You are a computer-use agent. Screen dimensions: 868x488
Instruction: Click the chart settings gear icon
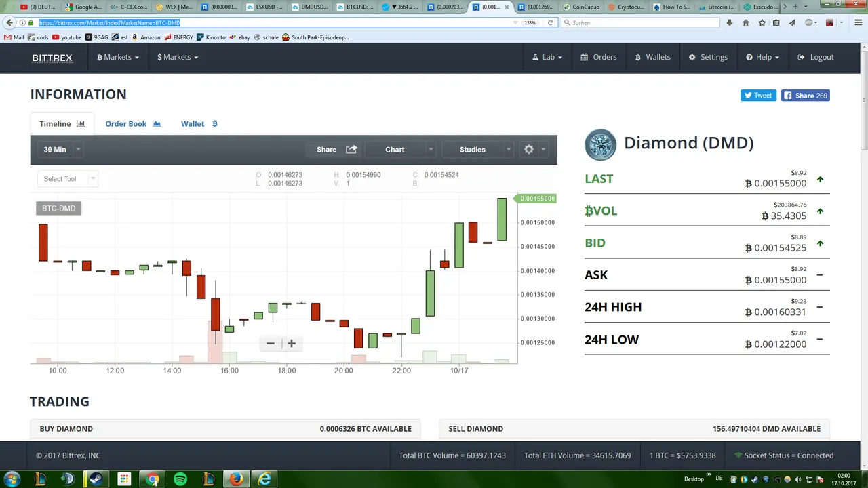click(529, 149)
